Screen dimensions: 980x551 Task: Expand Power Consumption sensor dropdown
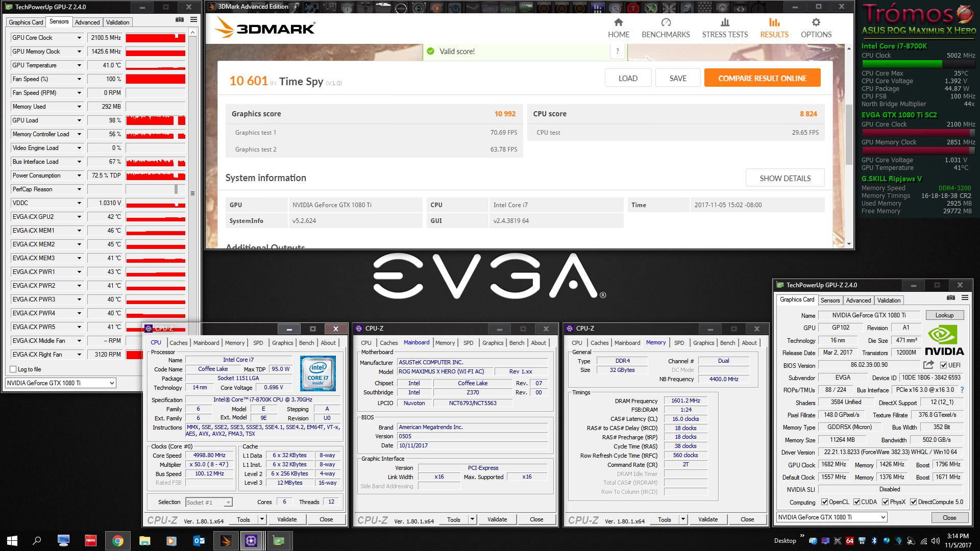click(x=79, y=176)
